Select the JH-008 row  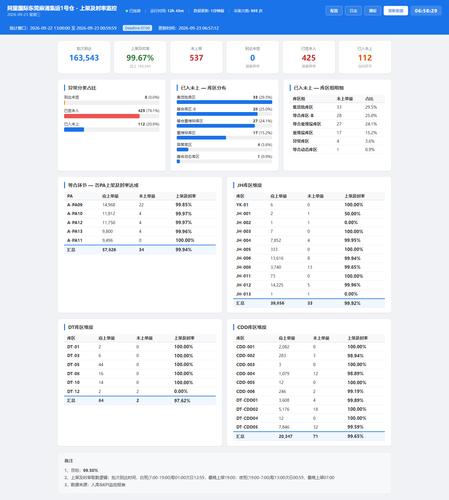(309, 267)
